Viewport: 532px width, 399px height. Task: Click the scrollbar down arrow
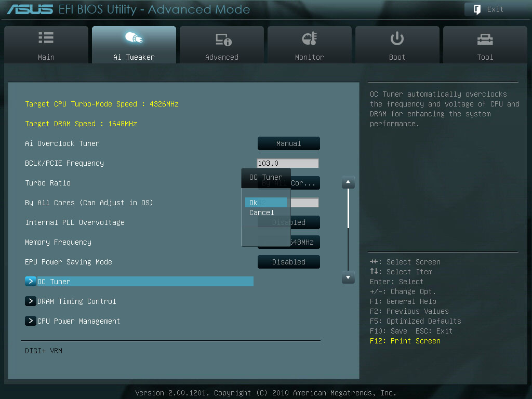pyautogui.click(x=348, y=277)
